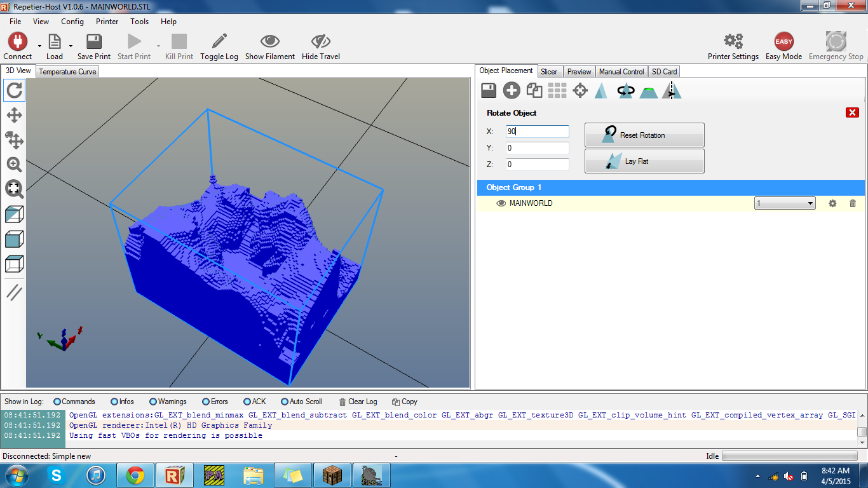Open the File menu
This screenshot has height=488, width=868.
(x=15, y=22)
